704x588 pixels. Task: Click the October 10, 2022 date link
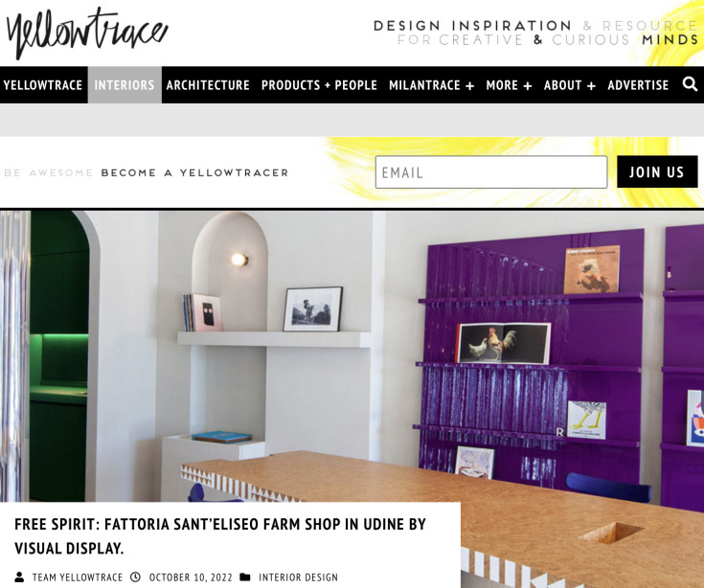(191, 577)
